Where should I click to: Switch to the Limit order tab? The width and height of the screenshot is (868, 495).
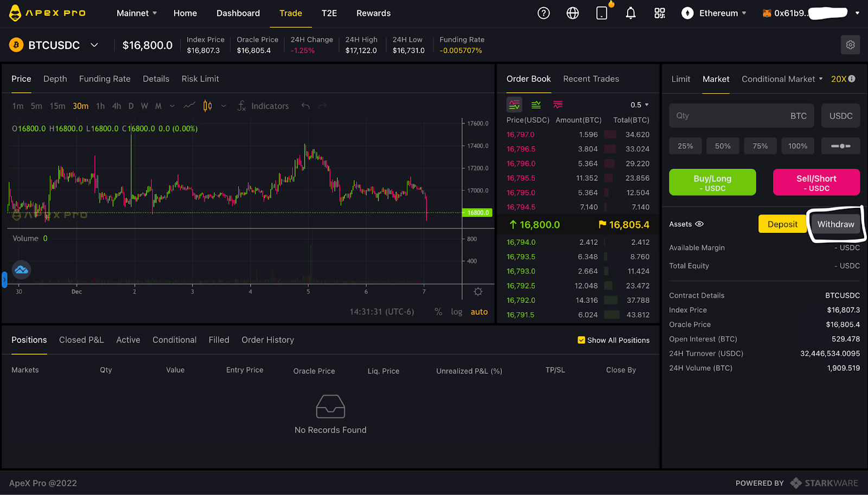click(x=681, y=79)
